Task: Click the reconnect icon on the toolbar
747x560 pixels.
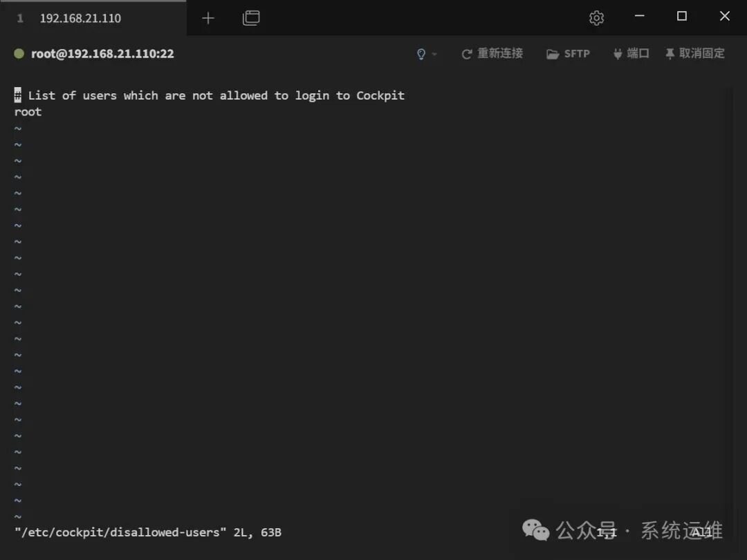Action: (x=467, y=53)
